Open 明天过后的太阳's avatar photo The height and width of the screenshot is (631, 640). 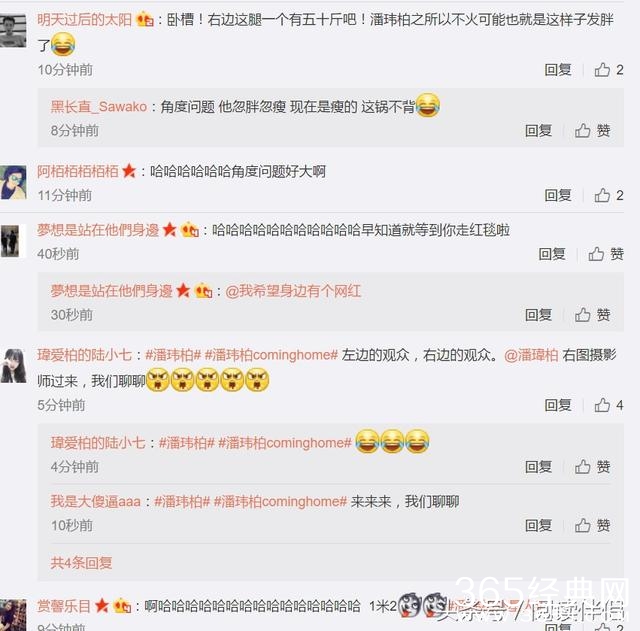pyautogui.click(x=13, y=31)
